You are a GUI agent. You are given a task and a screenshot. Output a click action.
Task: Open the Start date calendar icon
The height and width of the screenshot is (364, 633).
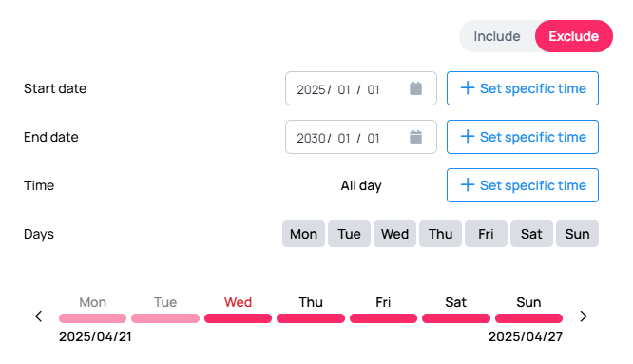415,88
